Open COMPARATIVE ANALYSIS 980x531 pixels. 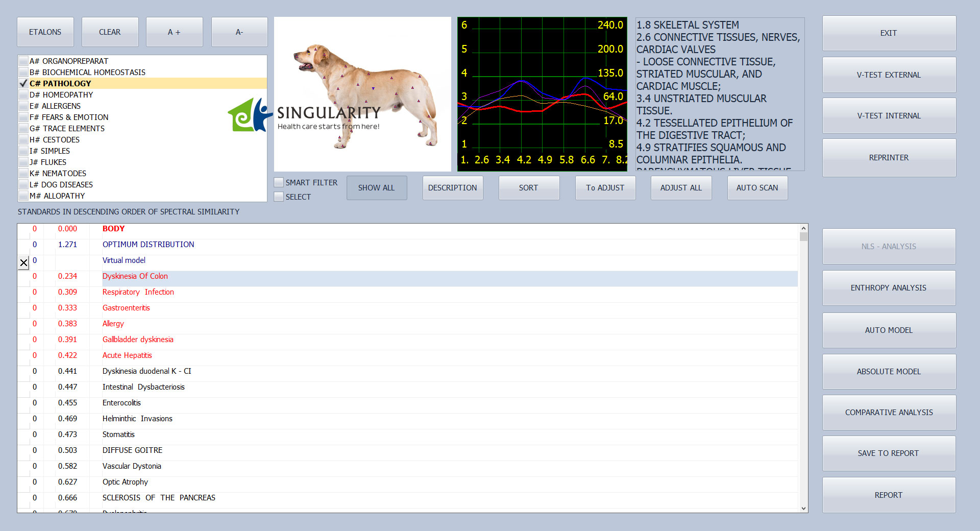[889, 413]
